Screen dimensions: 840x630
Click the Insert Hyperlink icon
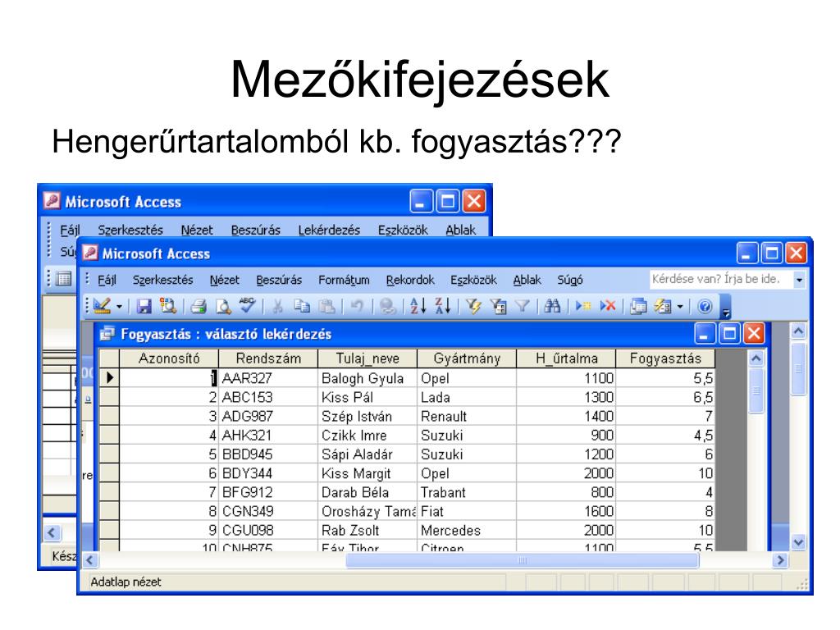pyautogui.click(x=387, y=307)
